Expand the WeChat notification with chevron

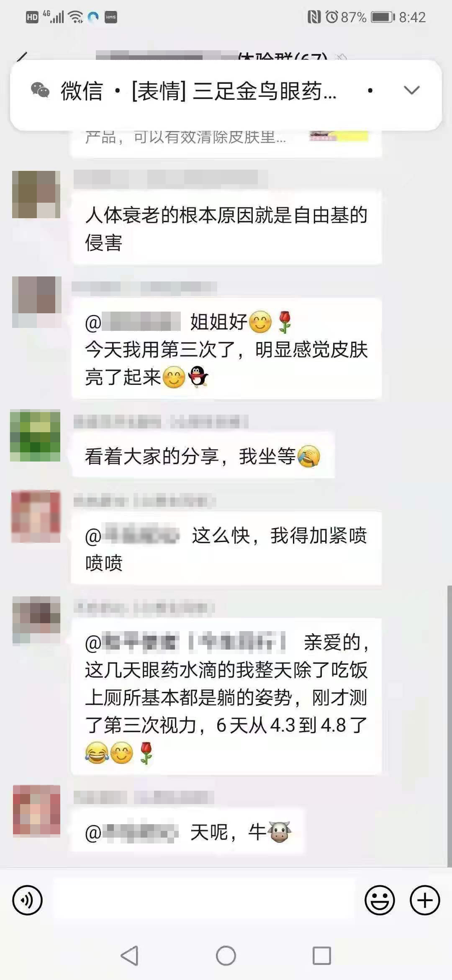(411, 90)
